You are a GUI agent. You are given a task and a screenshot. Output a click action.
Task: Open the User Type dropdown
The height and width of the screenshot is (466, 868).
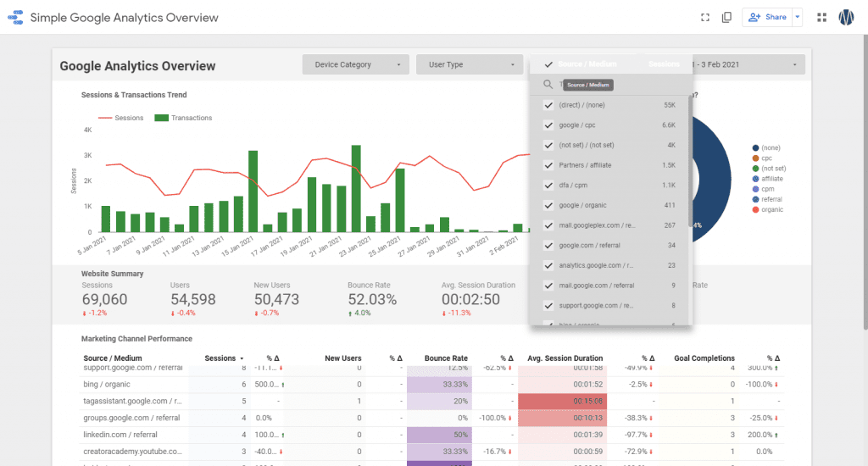tap(470, 64)
